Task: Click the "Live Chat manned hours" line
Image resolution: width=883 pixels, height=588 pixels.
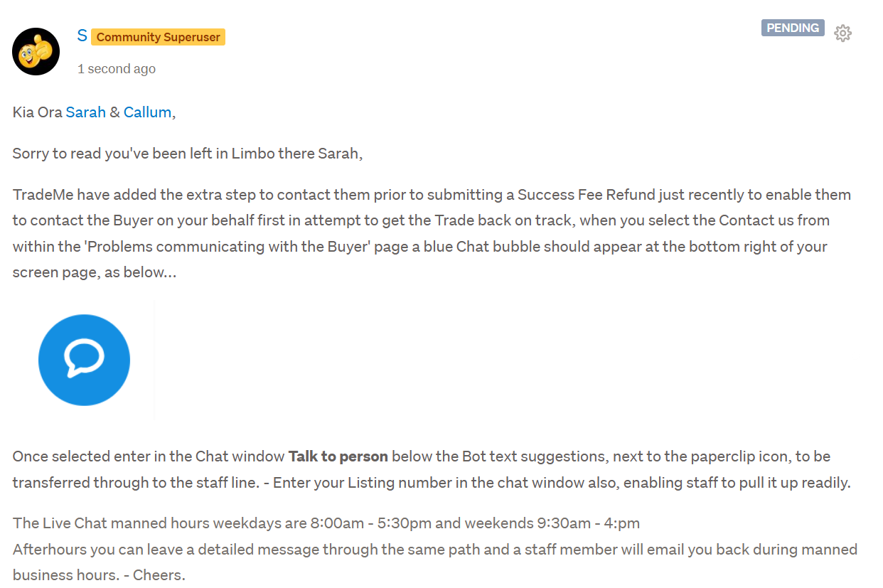Action: (156, 523)
